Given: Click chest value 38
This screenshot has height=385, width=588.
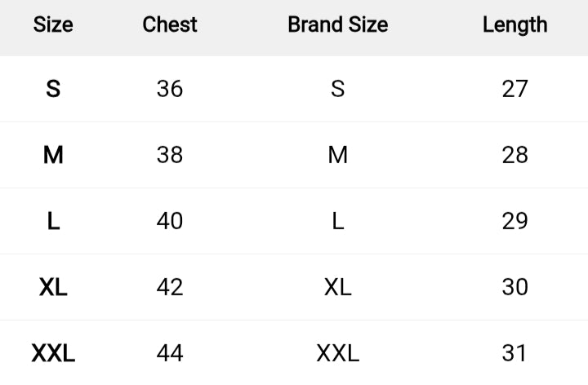Looking at the screenshot, I should (170, 154).
